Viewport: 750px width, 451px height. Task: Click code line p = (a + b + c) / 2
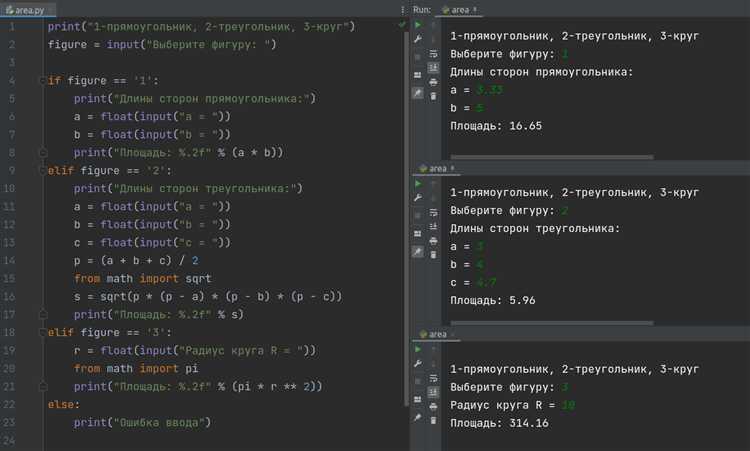[136, 261]
